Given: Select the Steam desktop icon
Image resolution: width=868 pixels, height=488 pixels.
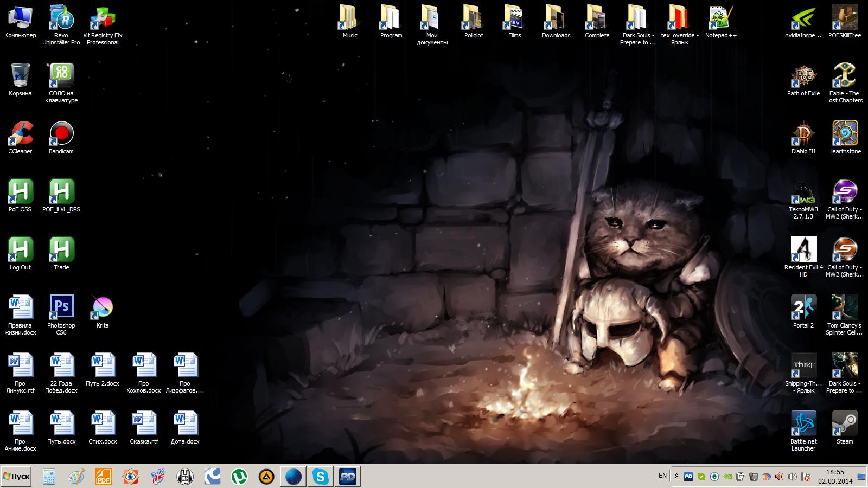Looking at the screenshot, I should point(845,423).
